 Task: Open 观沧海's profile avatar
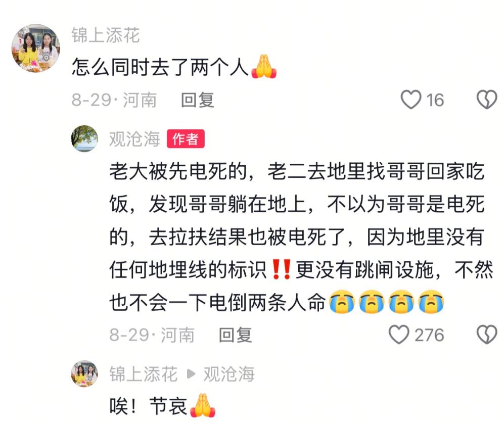coord(84,138)
